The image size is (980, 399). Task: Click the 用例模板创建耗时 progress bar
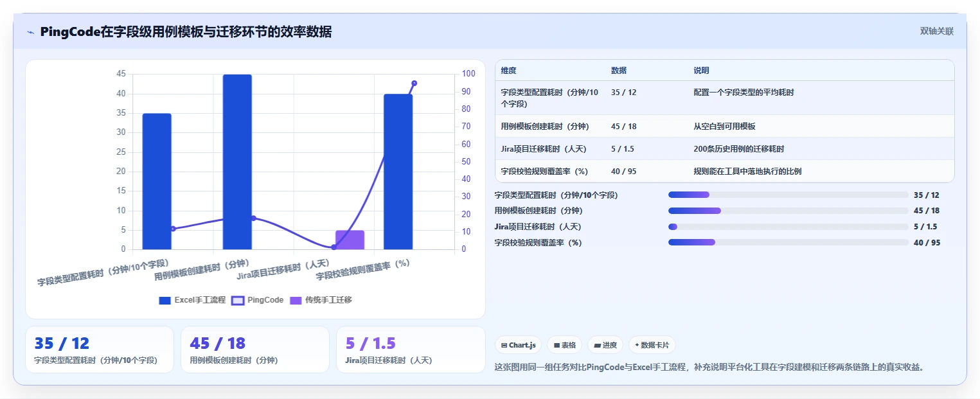tap(788, 211)
